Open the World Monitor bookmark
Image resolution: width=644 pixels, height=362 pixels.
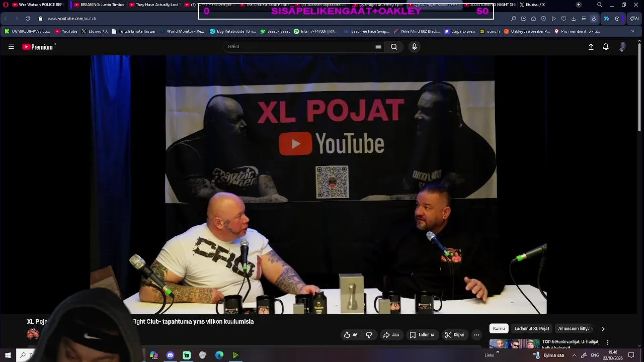[182, 31]
